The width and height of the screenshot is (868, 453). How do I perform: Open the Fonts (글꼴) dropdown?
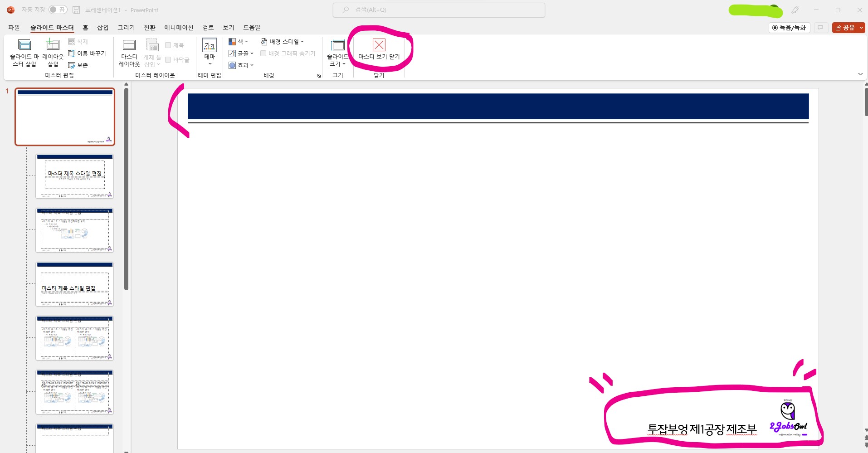pos(241,54)
